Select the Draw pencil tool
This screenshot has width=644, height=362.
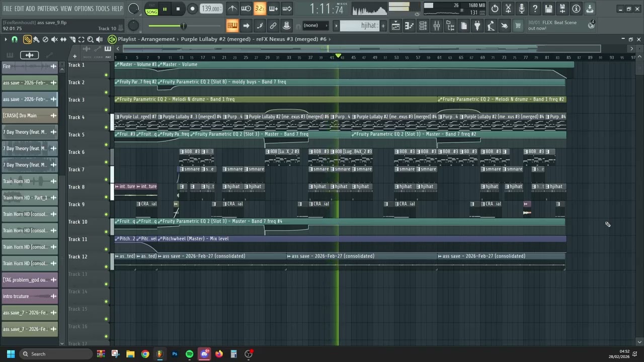(27, 39)
